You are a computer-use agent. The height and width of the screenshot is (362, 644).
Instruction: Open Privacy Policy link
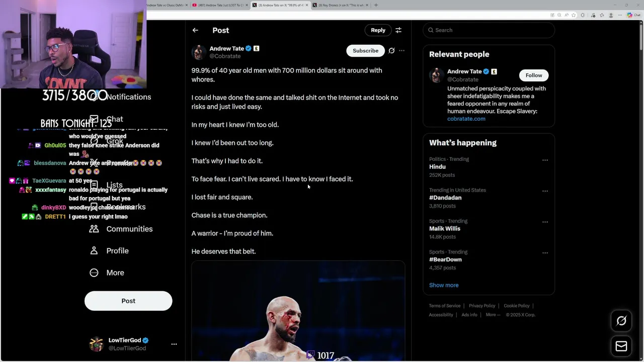tap(482, 306)
